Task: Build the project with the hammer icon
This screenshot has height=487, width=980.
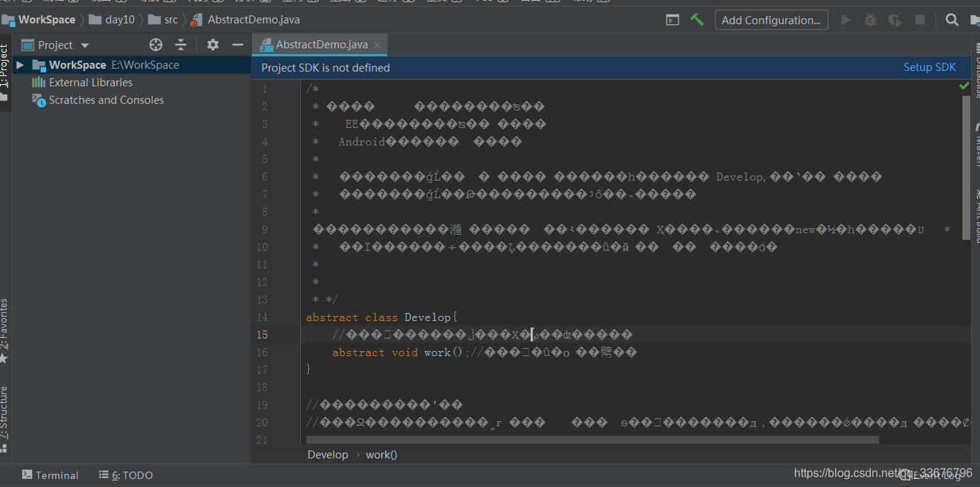Action: [697, 20]
